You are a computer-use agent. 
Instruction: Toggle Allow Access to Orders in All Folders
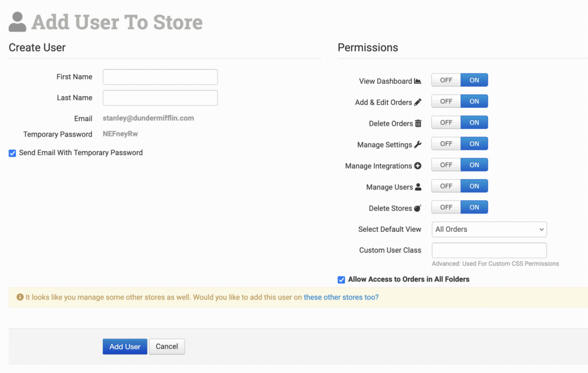(x=342, y=280)
